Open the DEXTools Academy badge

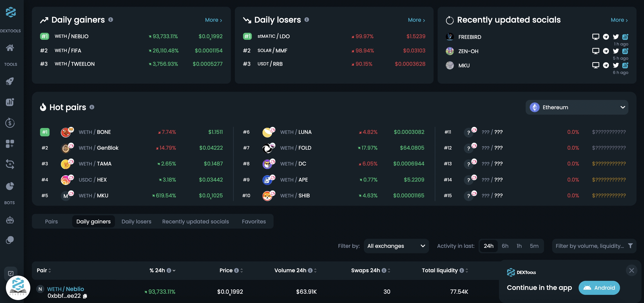(18, 288)
